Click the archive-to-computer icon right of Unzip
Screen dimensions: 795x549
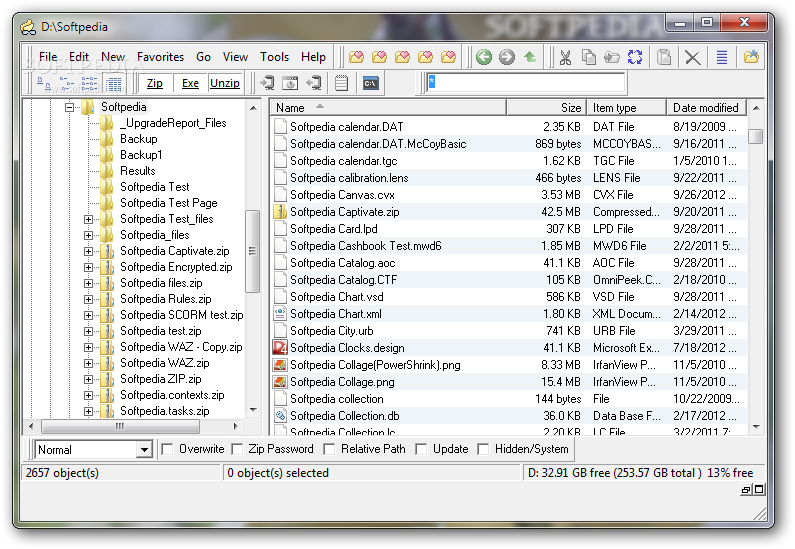coord(267,83)
